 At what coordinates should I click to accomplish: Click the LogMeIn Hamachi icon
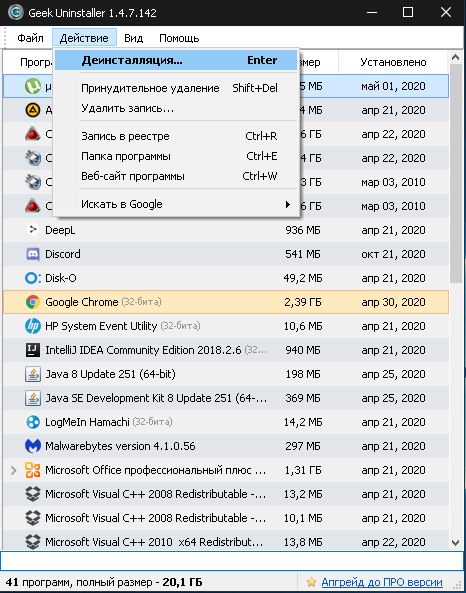click(x=33, y=422)
